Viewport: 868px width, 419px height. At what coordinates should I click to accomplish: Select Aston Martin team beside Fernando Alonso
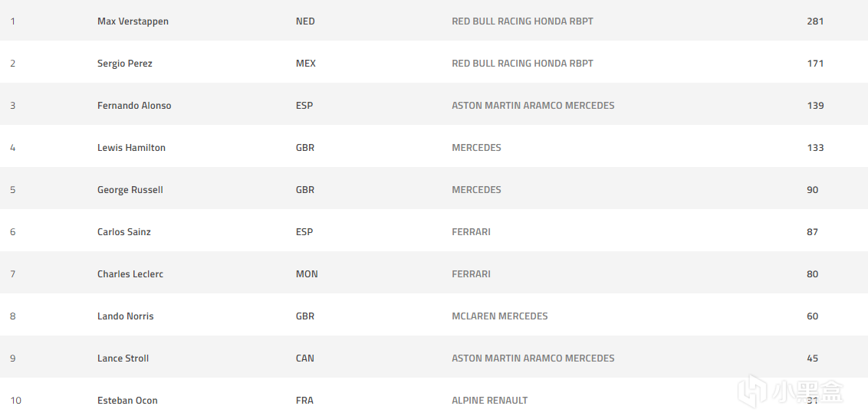[x=533, y=106]
